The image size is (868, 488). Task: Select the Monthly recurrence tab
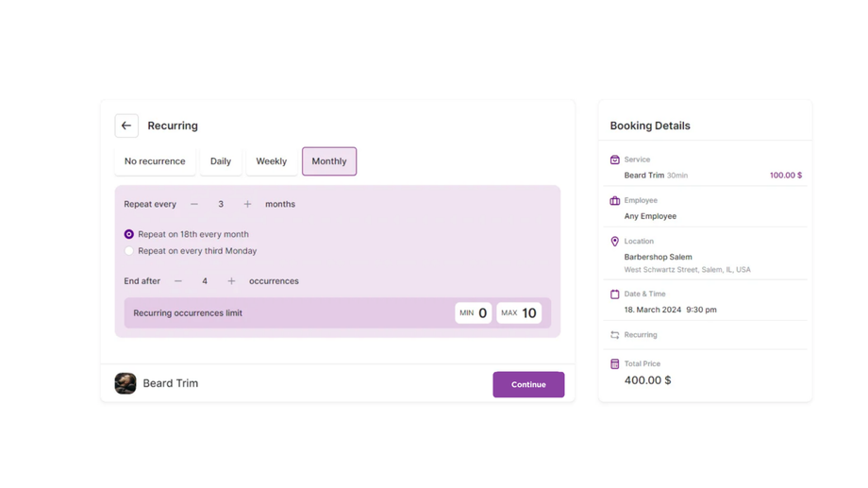[x=329, y=161]
